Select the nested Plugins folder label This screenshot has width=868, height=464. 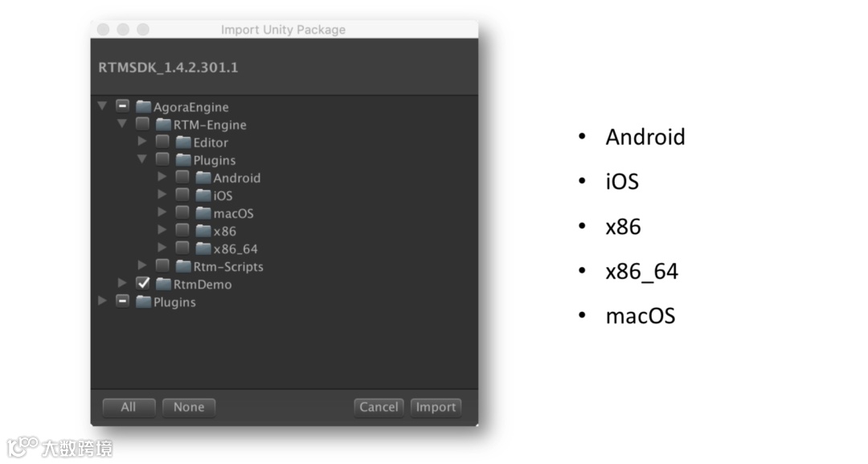214,160
